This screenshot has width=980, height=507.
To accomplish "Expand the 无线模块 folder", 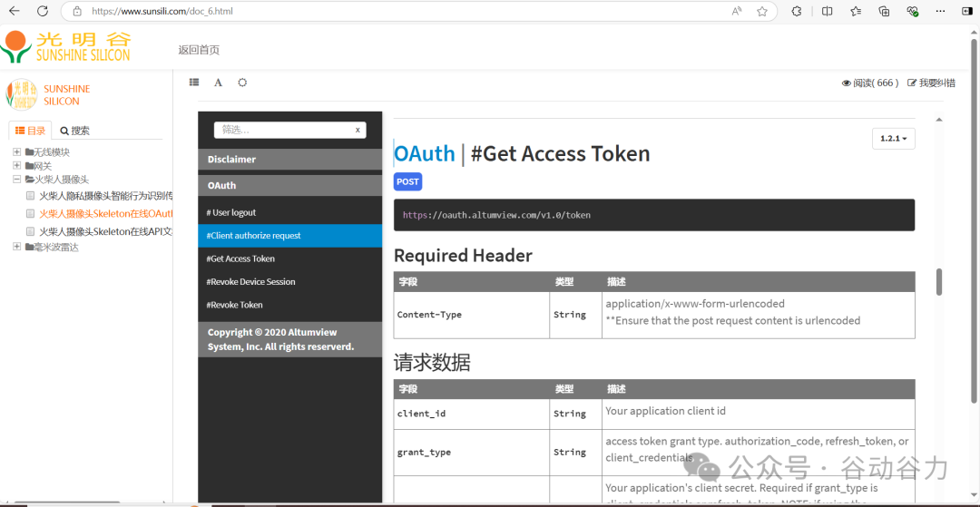I will pos(17,152).
